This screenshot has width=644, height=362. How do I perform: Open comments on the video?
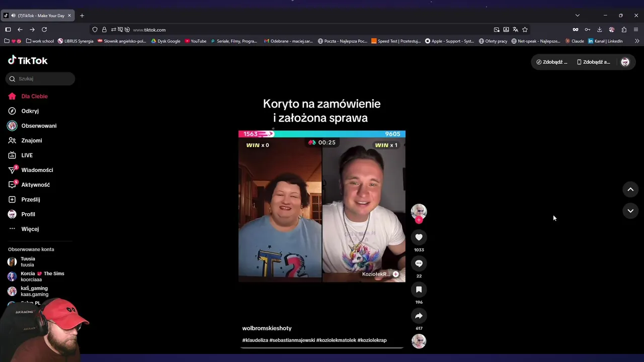pos(419,263)
